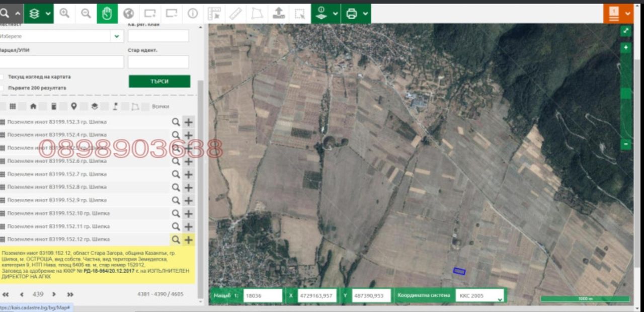
Task: Zoom to highlighted parcel 83199.152.12 via magnifier
Action: pyautogui.click(x=176, y=240)
